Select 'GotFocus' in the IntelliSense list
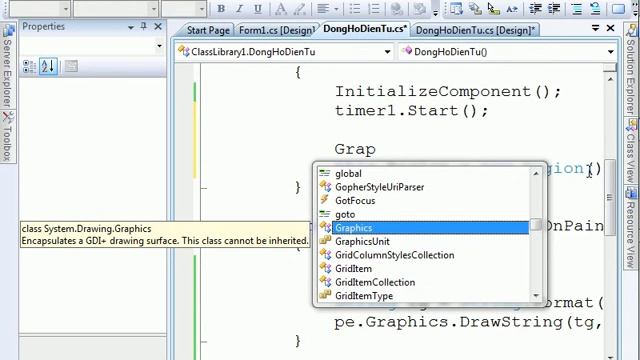640x360 pixels. (x=423, y=200)
